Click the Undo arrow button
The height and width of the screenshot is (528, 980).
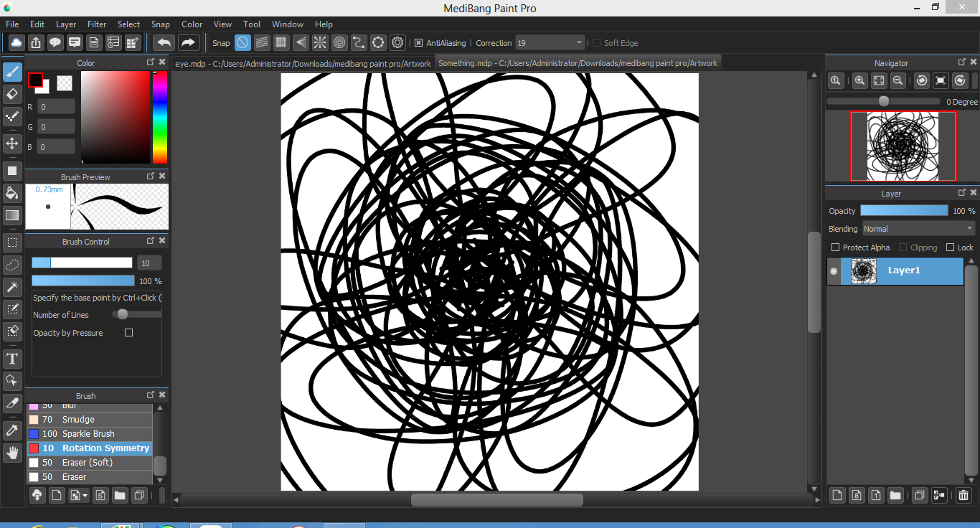coord(164,43)
